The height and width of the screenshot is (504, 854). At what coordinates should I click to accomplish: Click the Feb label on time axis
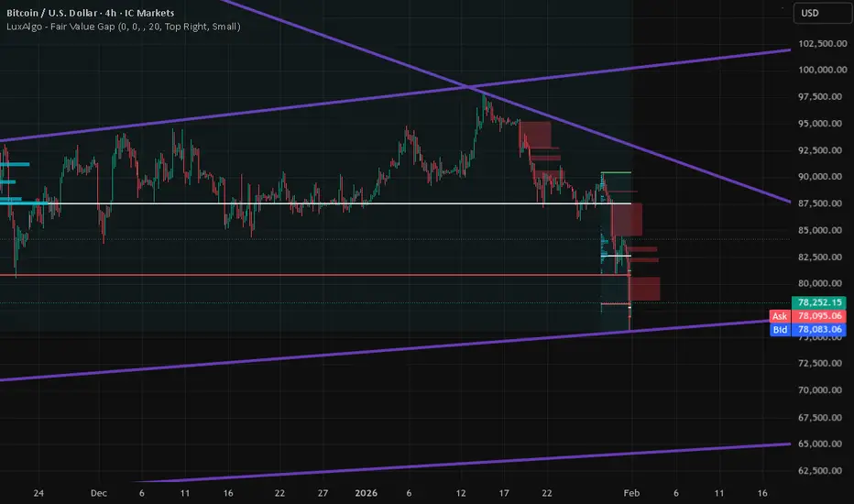tap(631, 493)
